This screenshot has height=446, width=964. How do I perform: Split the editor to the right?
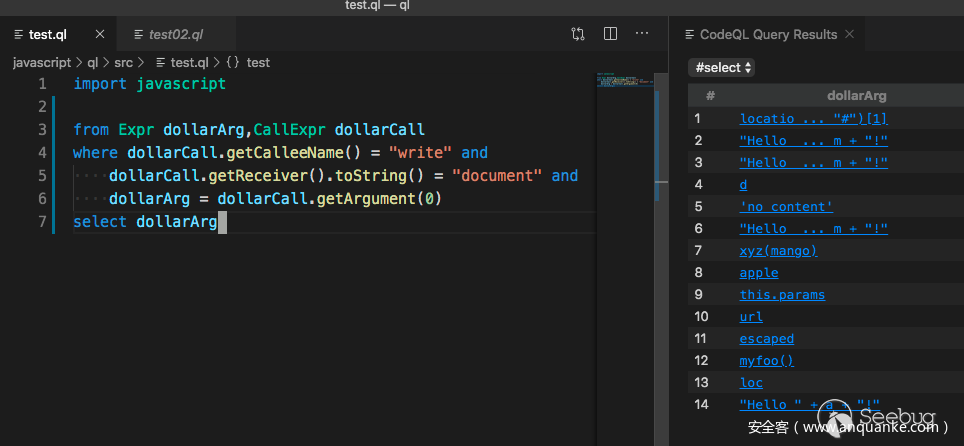click(x=610, y=34)
